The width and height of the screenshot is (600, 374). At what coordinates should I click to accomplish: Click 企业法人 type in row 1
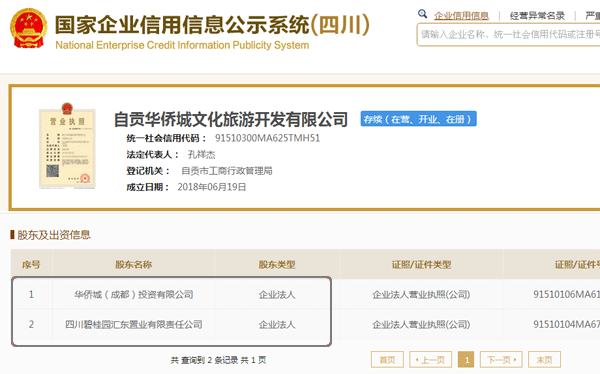(x=277, y=294)
